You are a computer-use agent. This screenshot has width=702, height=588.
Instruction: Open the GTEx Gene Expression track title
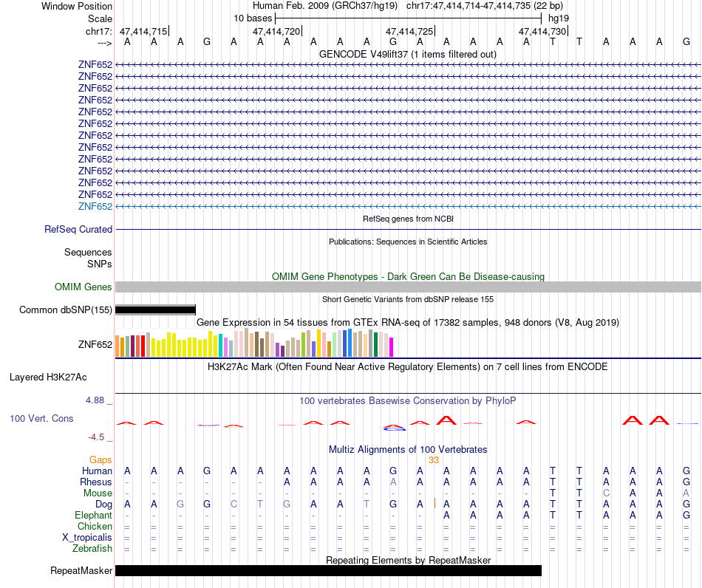pyautogui.click(x=408, y=322)
